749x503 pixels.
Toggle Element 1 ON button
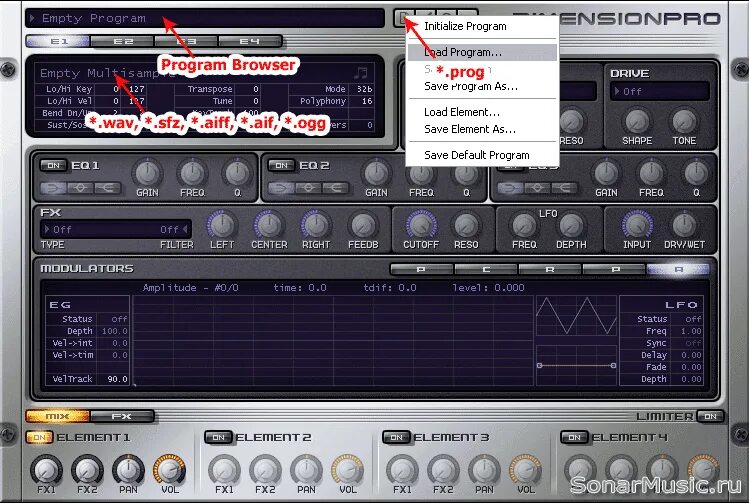tap(39, 437)
